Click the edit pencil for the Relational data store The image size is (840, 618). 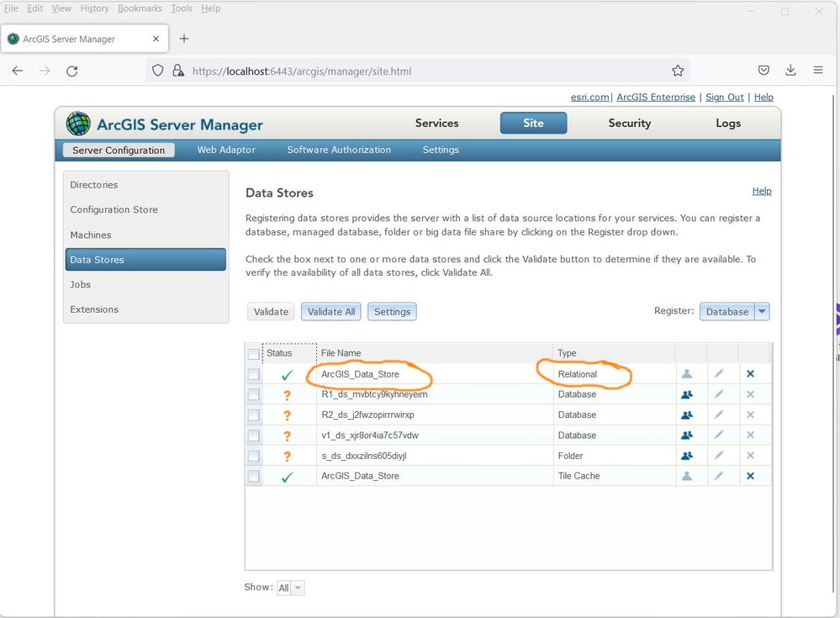(719, 374)
